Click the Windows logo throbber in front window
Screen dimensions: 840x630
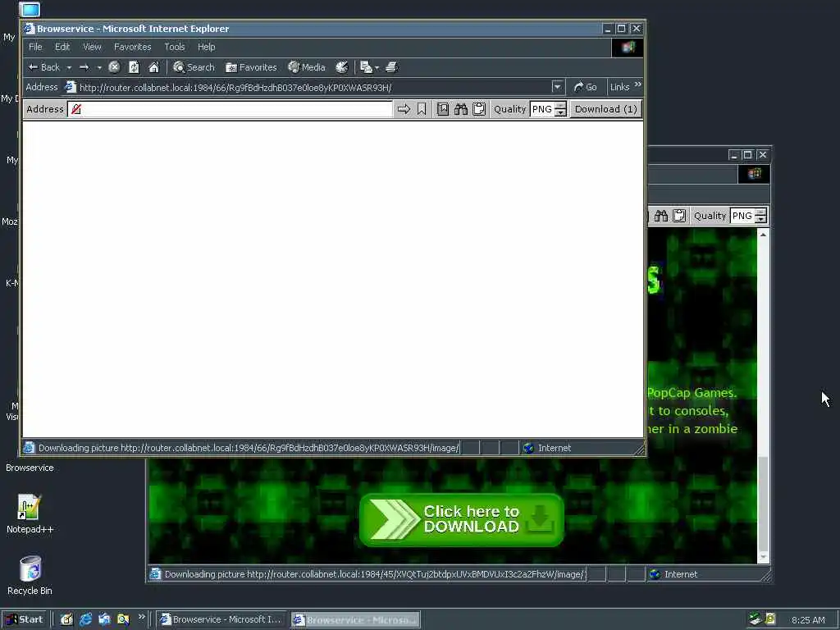pyautogui.click(x=628, y=48)
